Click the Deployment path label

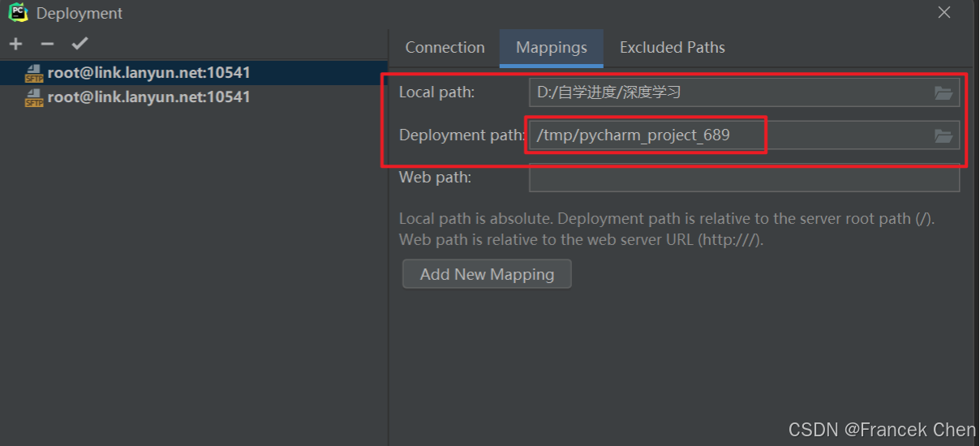(462, 135)
